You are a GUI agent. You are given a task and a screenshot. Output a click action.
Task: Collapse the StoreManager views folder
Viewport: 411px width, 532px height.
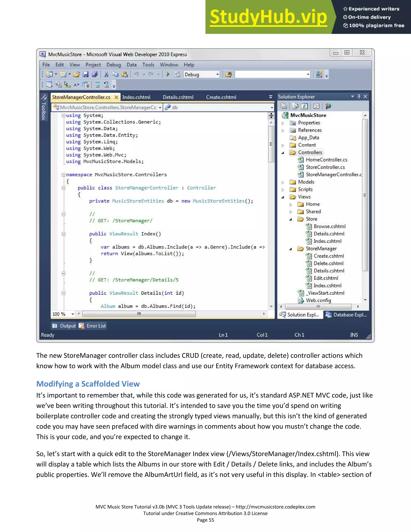[x=290, y=249]
